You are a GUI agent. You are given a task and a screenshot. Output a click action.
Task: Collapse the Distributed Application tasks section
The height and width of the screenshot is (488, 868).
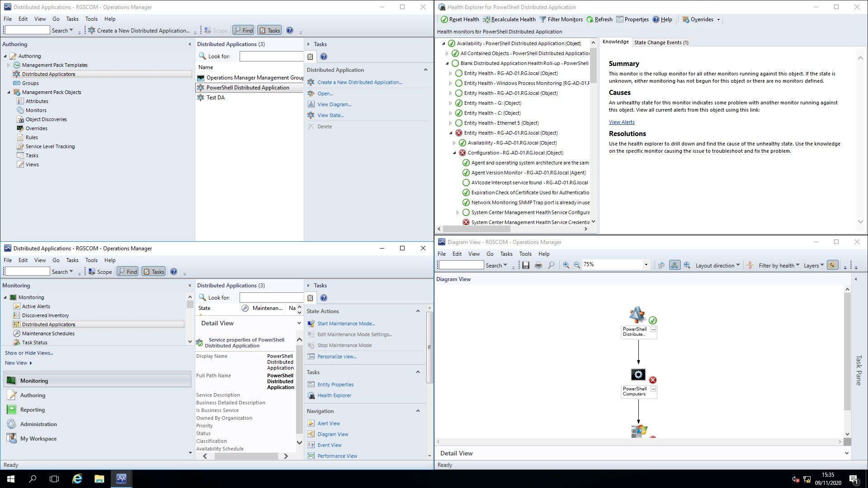click(x=425, y=70)
